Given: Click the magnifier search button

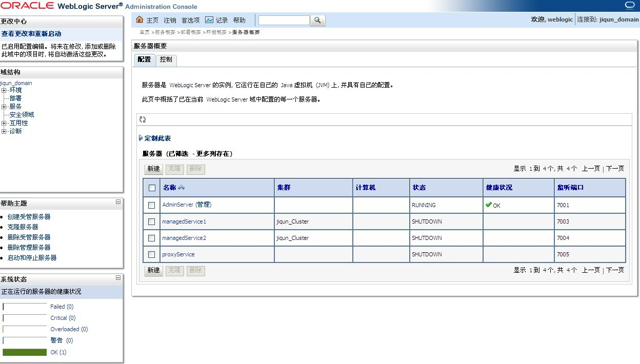Looking at the screenshot, I should click(318, 20).
